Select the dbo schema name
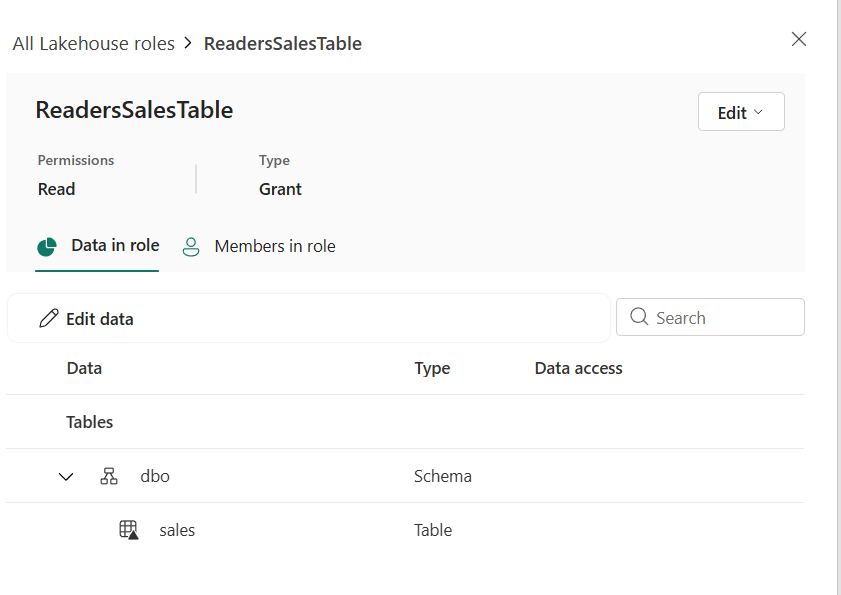This screenshot has width=841, height=595. pyautogui.click(x=155, y=476)
